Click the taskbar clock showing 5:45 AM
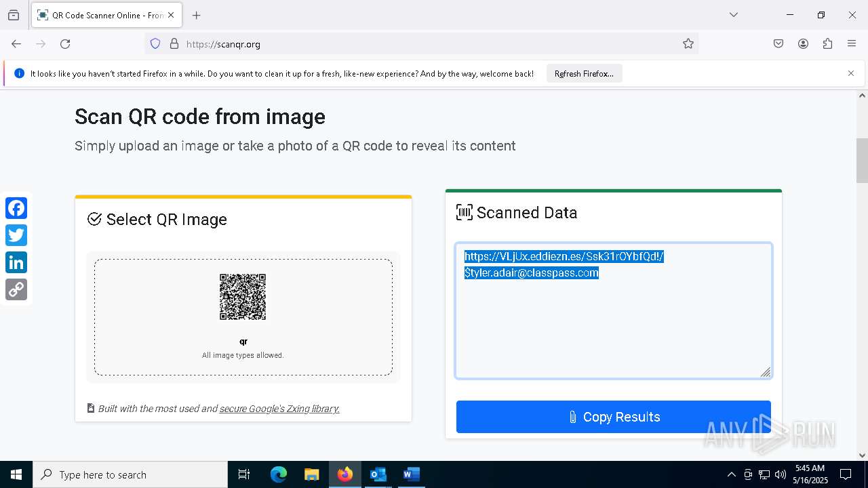Image resolution: width=868 pixels, height=488 pixels. [x=810, y=474]
